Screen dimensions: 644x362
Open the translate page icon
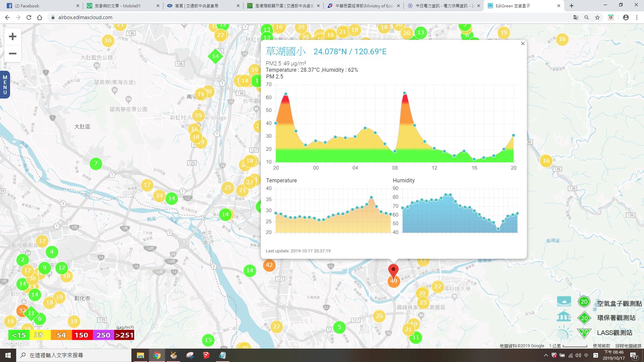[x=576, y=17]
